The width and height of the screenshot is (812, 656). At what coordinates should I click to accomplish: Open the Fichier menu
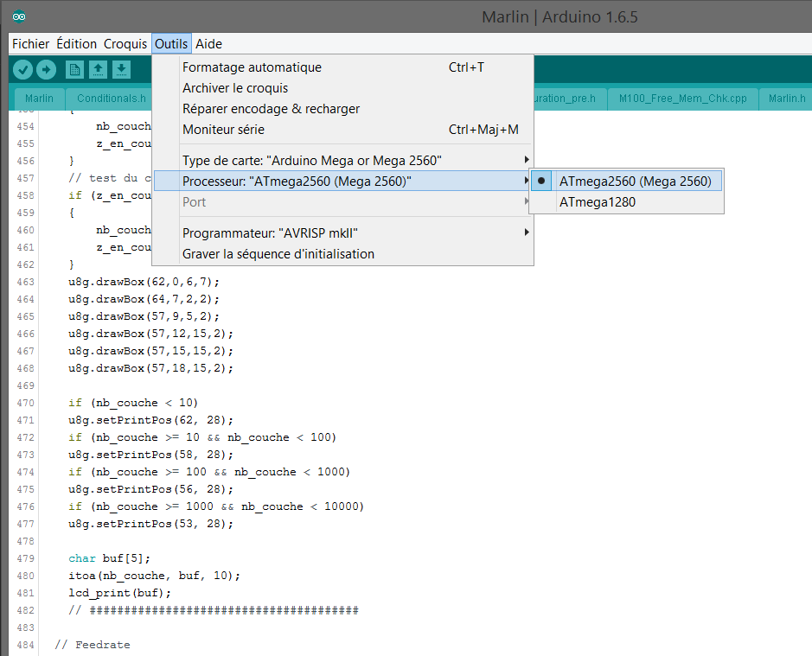30,44
